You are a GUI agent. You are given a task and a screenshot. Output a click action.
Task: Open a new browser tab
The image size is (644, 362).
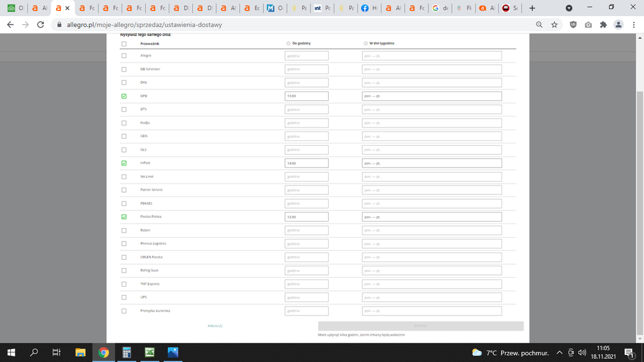pyautogui.click(x=532, y=8)
